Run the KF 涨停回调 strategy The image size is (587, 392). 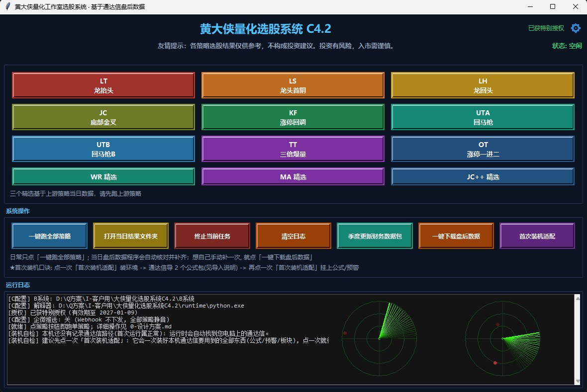point(293,117)
